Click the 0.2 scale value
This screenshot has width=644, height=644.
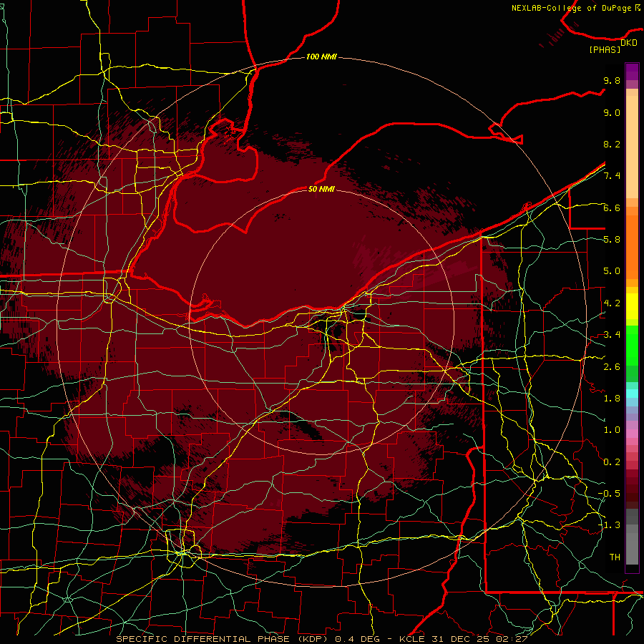tap(612, 462)
